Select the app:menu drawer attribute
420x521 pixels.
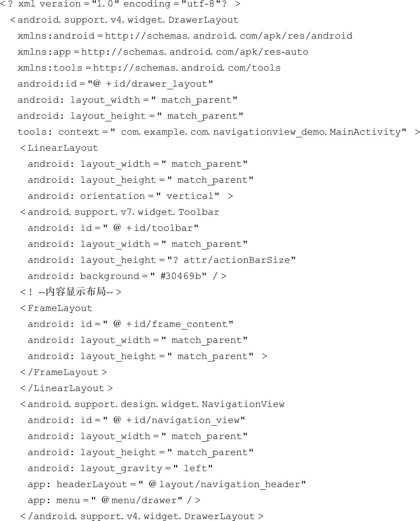coord(114,500)
